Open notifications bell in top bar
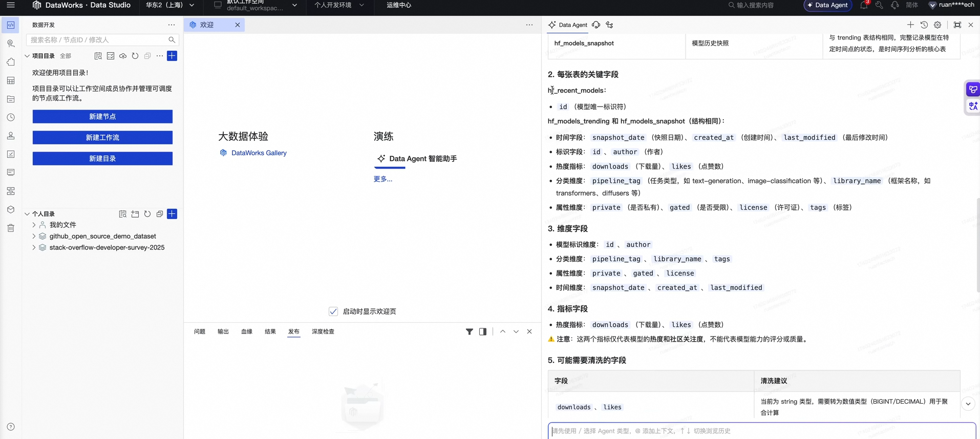Image resolution: width=980 pixels, height=439 pixels. [864, 5]
